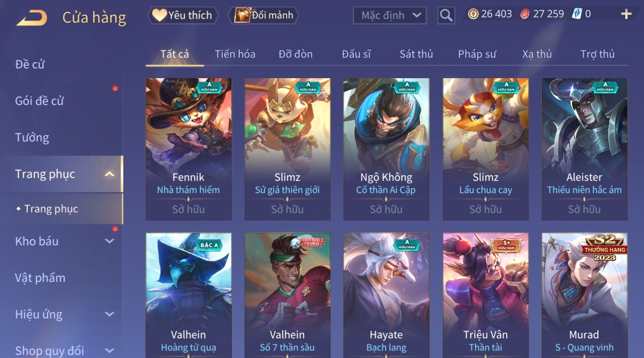Select Fennik Nhà thám hiểm skin card

click(x=189, y=149)
